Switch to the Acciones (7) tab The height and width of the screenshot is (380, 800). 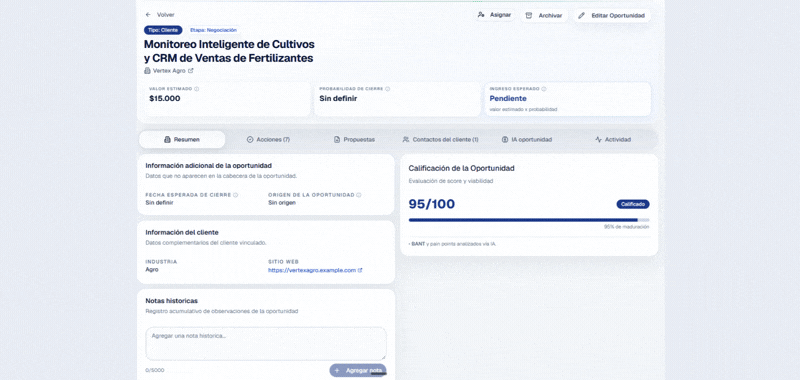268,139
